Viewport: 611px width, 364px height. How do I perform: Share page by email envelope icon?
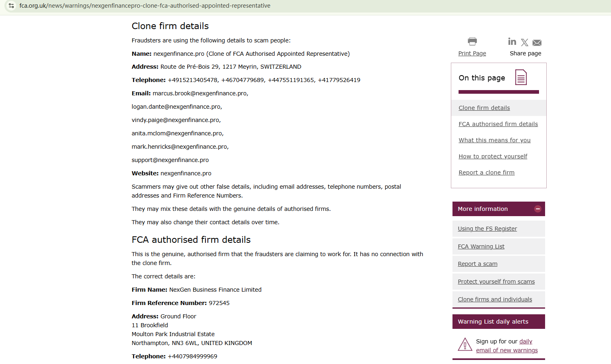point(537,43)
